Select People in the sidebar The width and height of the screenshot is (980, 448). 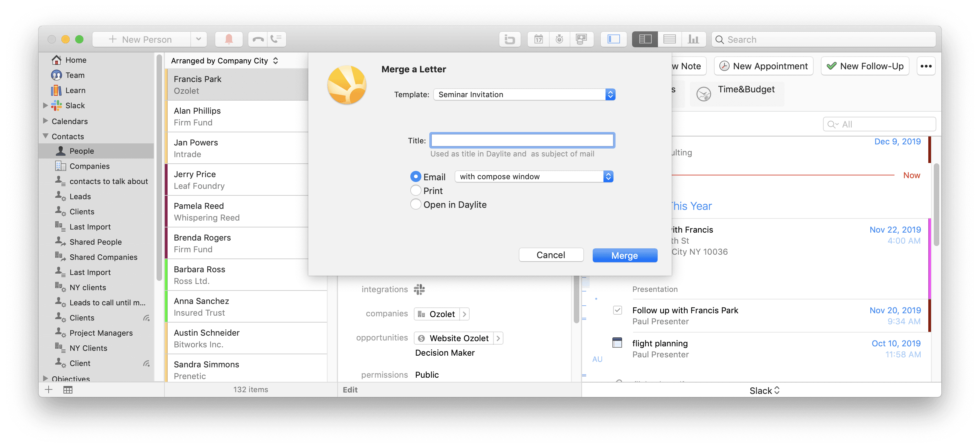coord(96,151)
